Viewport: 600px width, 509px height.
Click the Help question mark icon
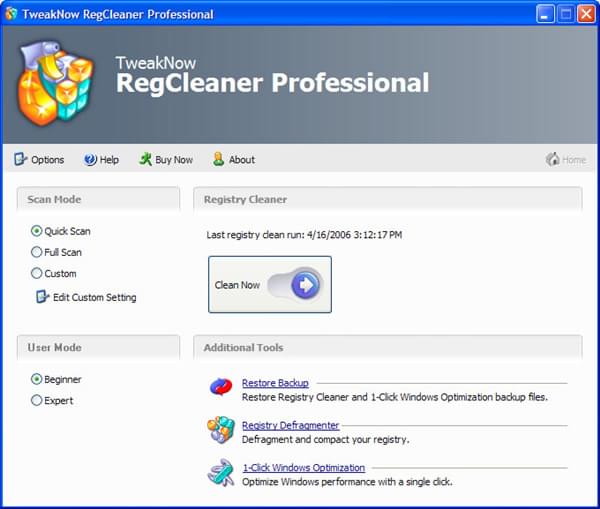coord(90,159)
